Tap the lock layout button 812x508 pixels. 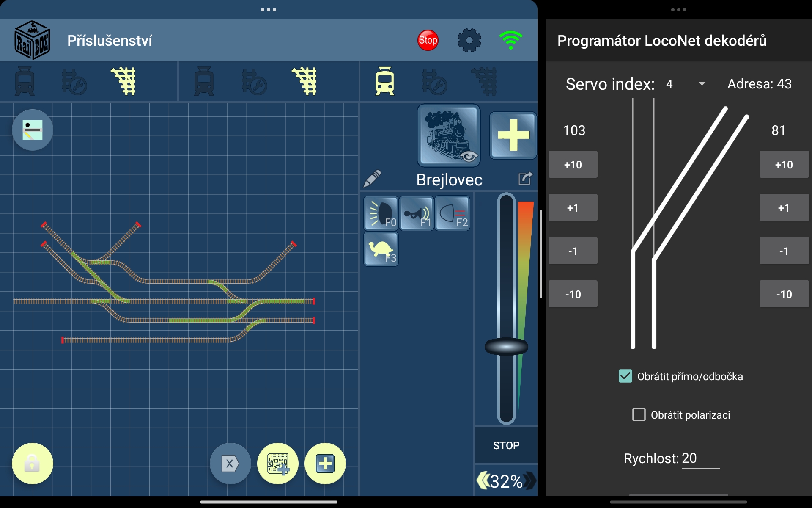pos(33,464)
